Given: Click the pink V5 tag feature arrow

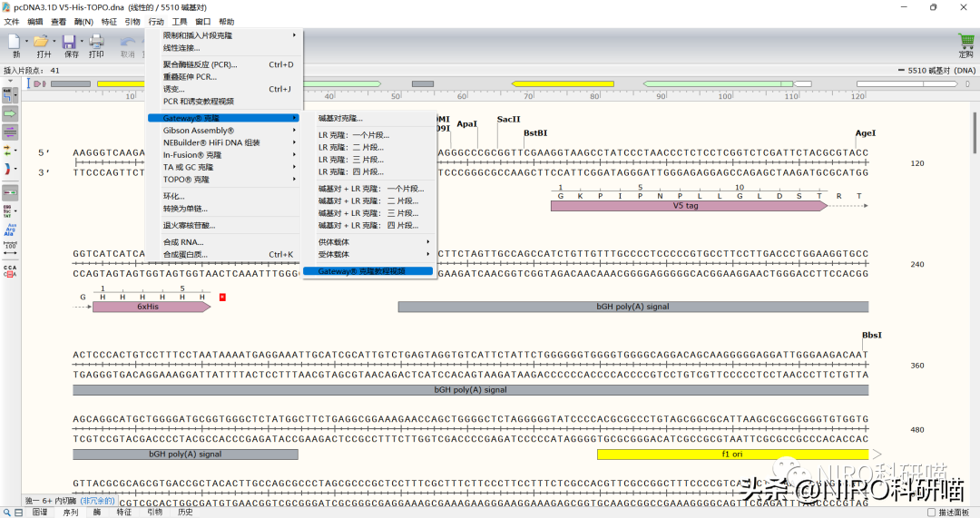Looking at the screenshot, I should point(685,206).
